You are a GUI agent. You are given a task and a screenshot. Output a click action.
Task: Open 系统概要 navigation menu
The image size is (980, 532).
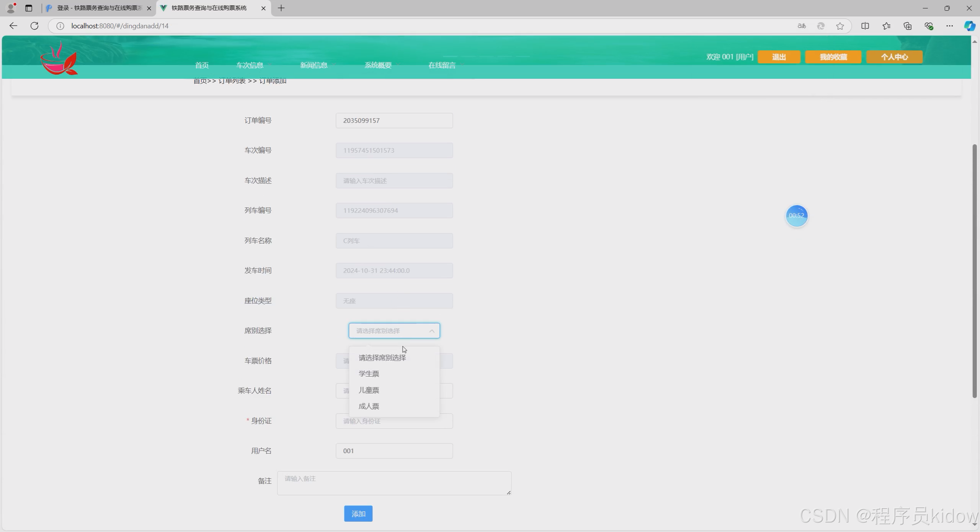tap(378, 65)
